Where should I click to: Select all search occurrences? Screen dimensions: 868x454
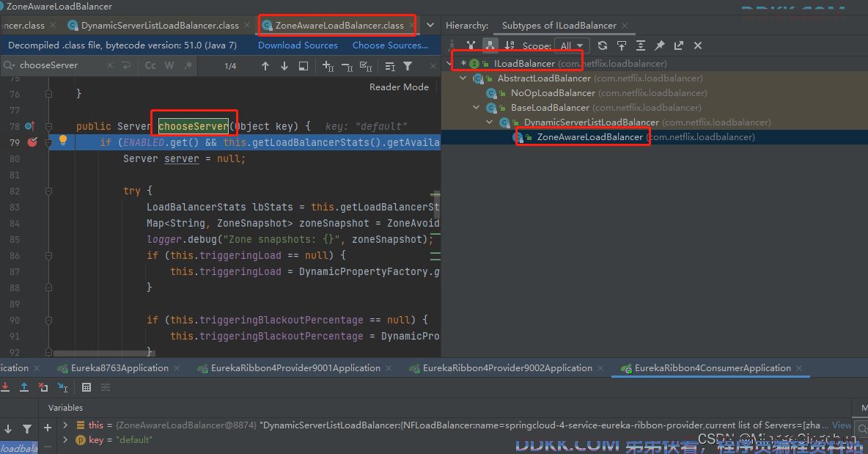pyautogui.click(x=366, y=66)
